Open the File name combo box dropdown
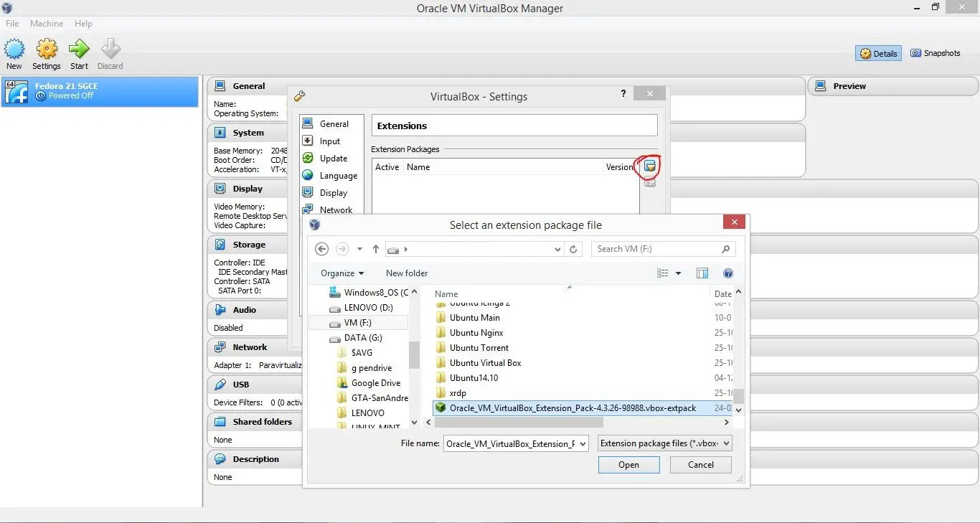 (582, 443)
